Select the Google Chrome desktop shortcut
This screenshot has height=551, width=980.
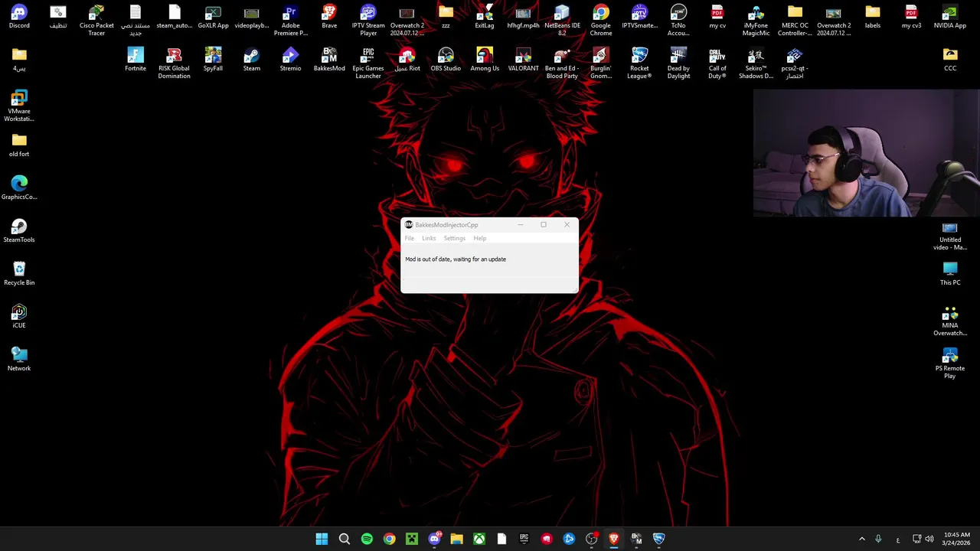601,21
